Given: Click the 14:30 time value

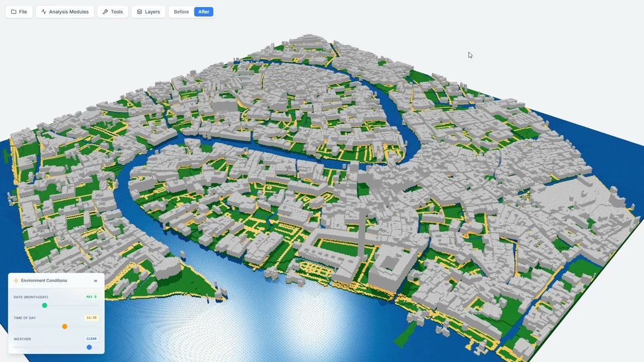Looking at the screenshot, I should [x=92, y=318].
